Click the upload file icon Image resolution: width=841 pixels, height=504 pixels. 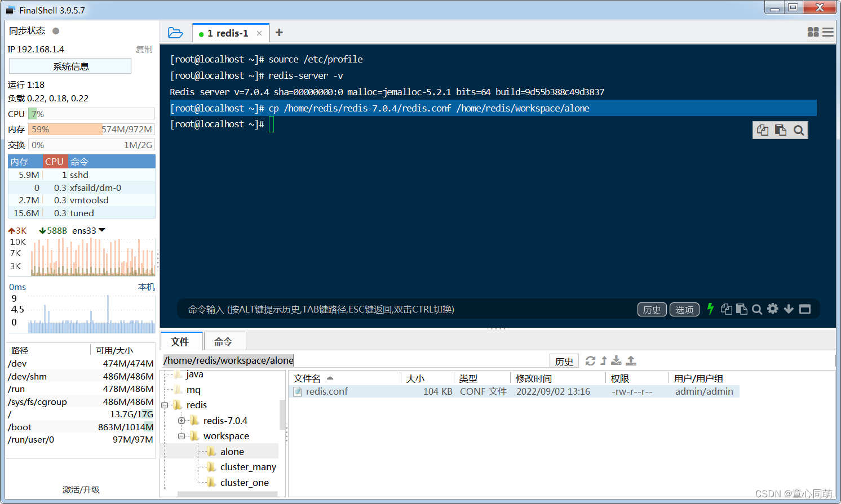coord(631,360)
